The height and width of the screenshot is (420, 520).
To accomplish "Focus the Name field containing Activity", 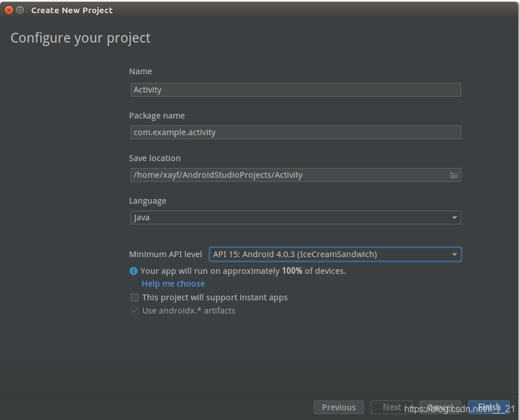I will point(295,90).
